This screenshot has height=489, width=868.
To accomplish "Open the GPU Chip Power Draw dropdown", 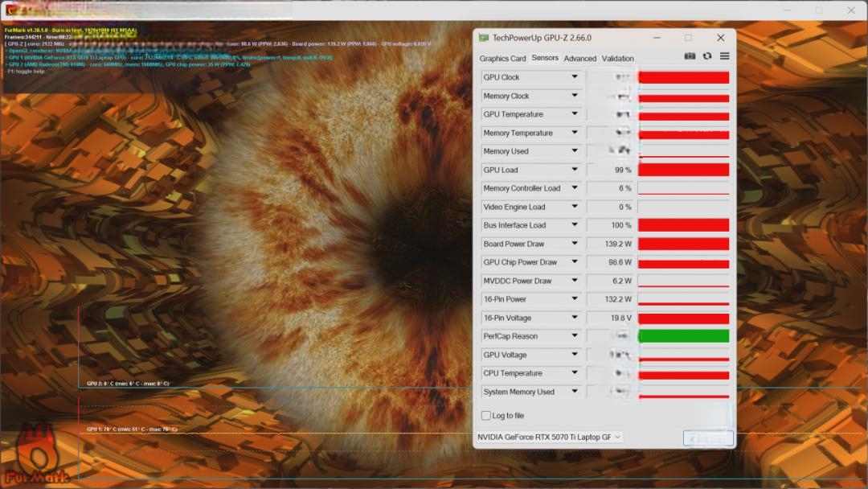I will [x=575, y=262].
